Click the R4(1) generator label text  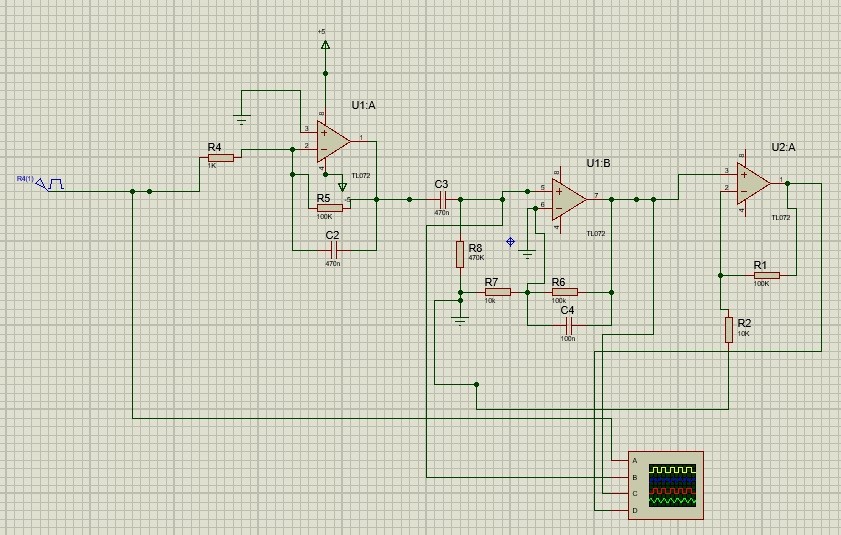click(x=25, y=179)
